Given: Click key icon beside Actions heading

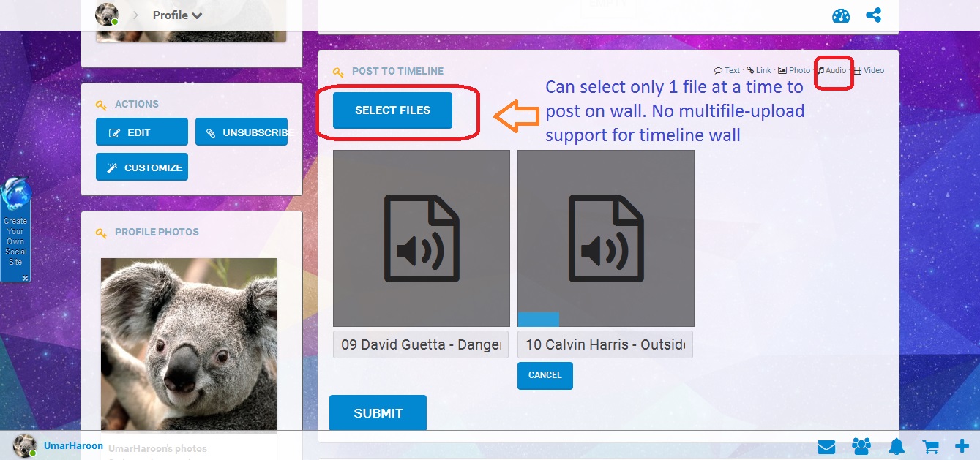Looking at the screenshot, I should (x=101, y=105).
